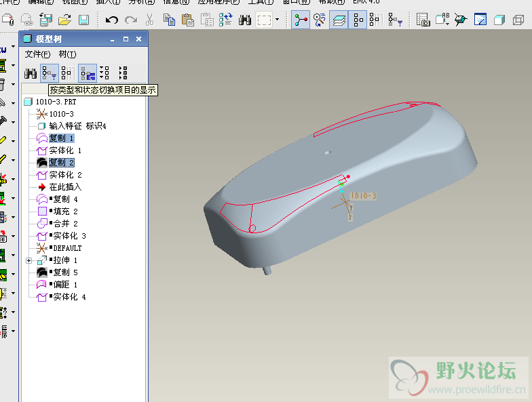Select the 复制 4 feature
Screen dimensions: 532x402
(x=57, y=199)
